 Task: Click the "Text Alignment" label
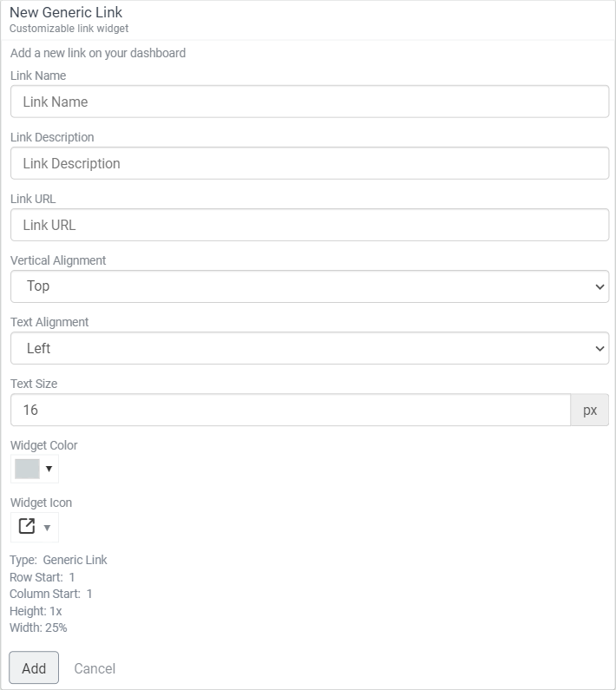point(49,322)
